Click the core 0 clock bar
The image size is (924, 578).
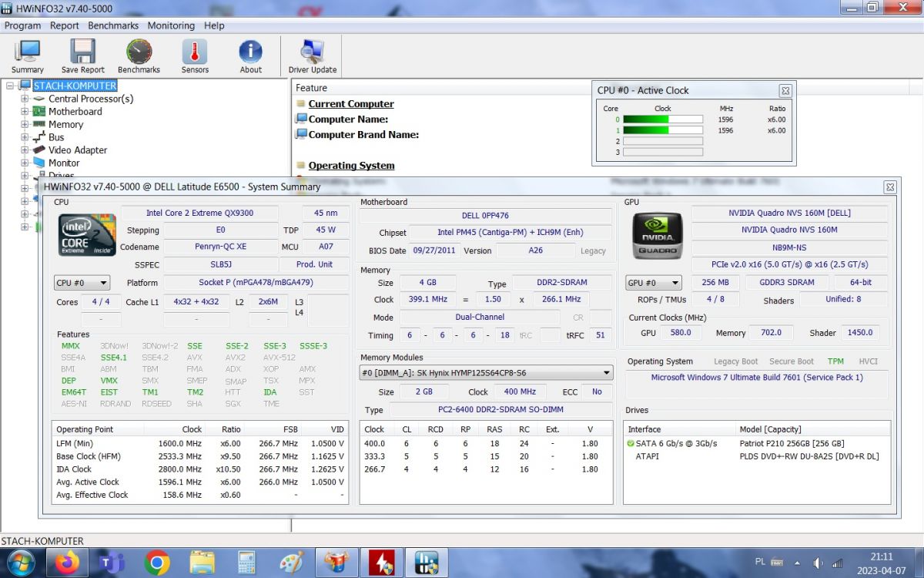point(662,119)
